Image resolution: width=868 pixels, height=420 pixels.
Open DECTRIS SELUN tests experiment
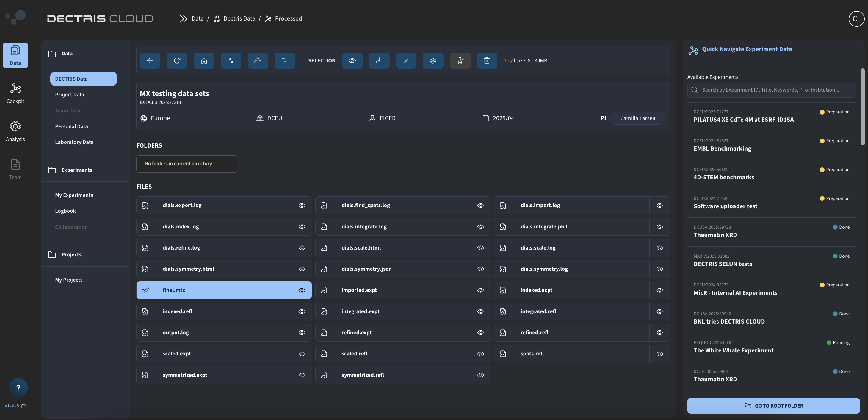point(771,261)
